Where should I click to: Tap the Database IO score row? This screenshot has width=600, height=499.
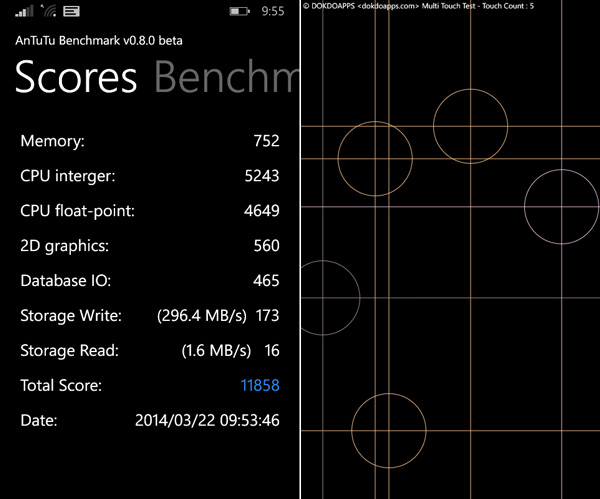(x=150, y=281)
